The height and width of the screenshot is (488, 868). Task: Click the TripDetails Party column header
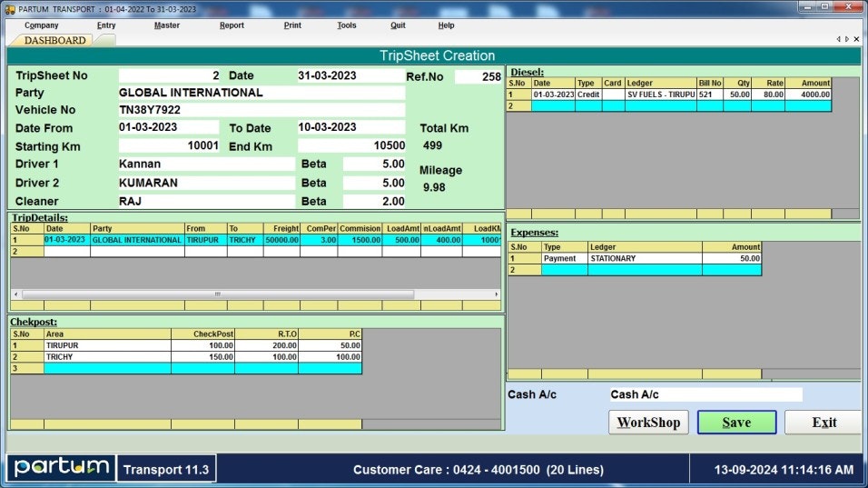(137, 228)
